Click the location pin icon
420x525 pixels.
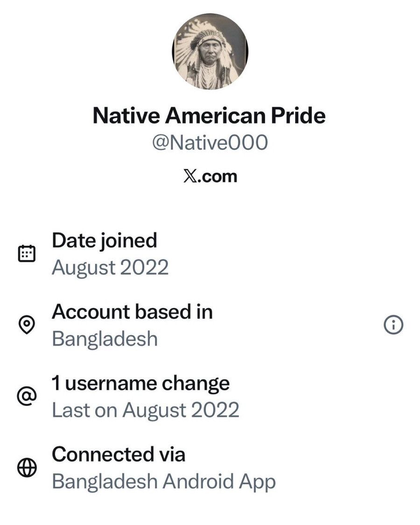click(x=27, y=325)
